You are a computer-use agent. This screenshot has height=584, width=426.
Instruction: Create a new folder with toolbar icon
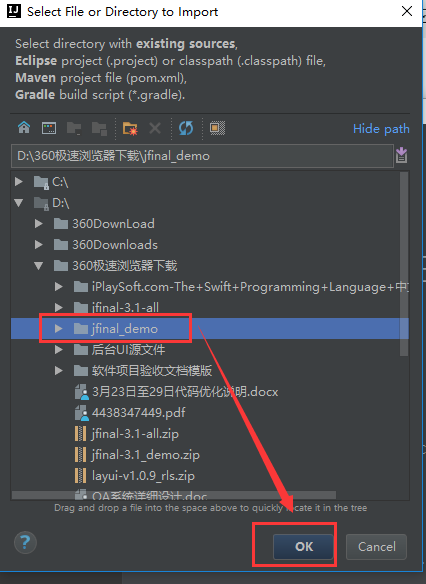pos(130,128)
